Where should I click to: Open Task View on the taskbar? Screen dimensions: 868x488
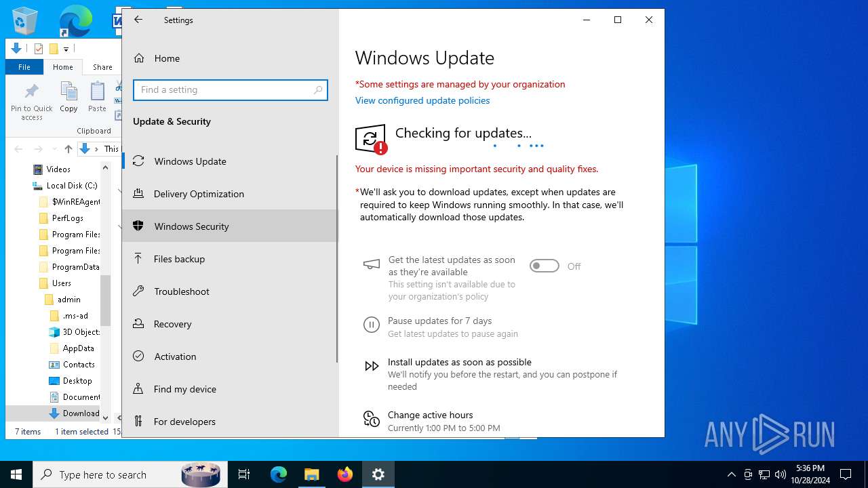[x=244, y=474]
